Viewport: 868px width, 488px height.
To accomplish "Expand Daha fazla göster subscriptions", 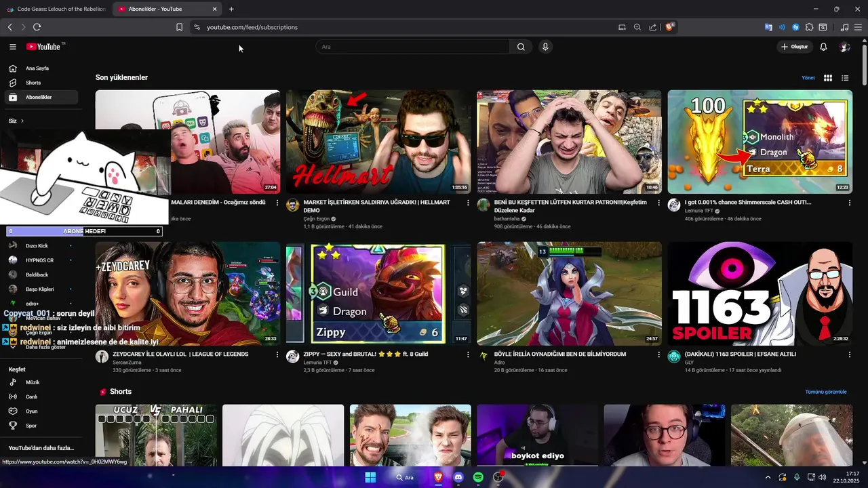I will point(41,346).
